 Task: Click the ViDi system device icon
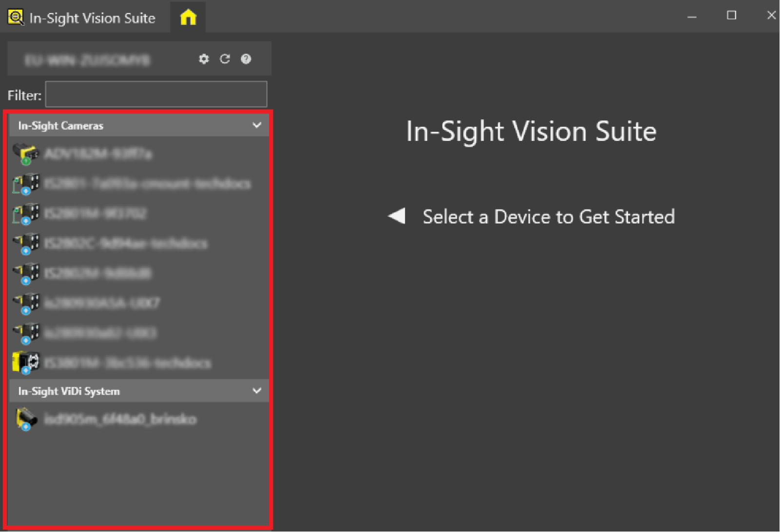coord(26,419)
